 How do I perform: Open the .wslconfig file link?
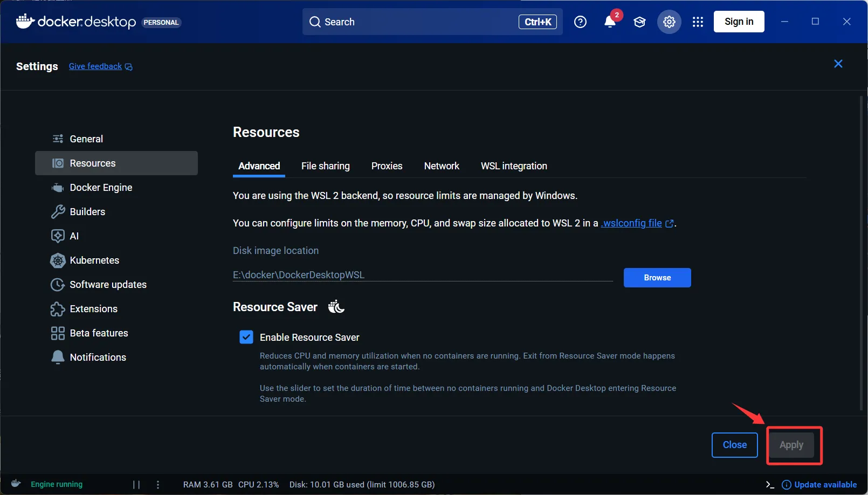click(631, 223)
